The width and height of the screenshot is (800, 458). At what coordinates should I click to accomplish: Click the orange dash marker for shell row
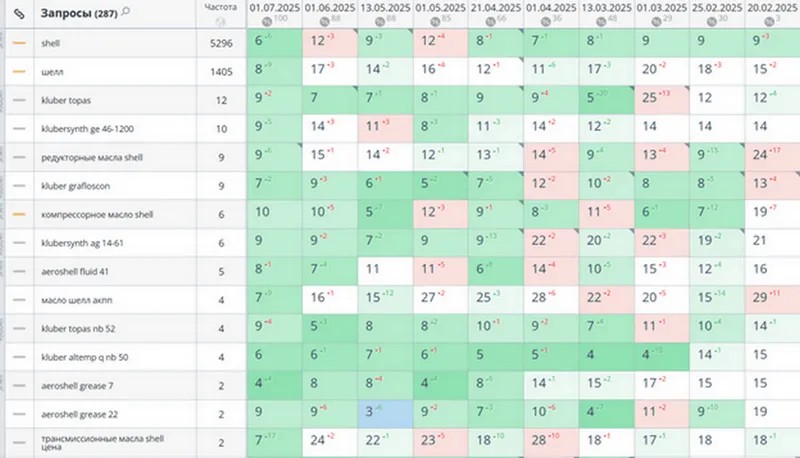19,44
